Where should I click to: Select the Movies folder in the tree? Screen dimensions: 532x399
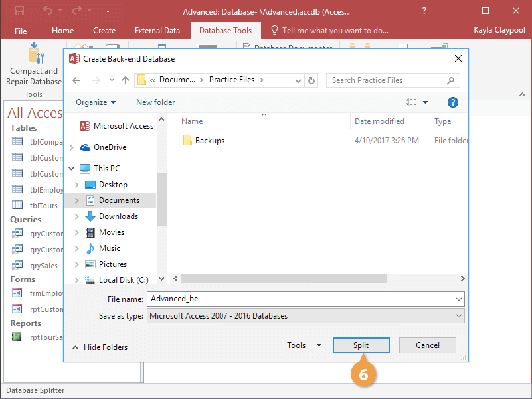[x=105, y=232]
